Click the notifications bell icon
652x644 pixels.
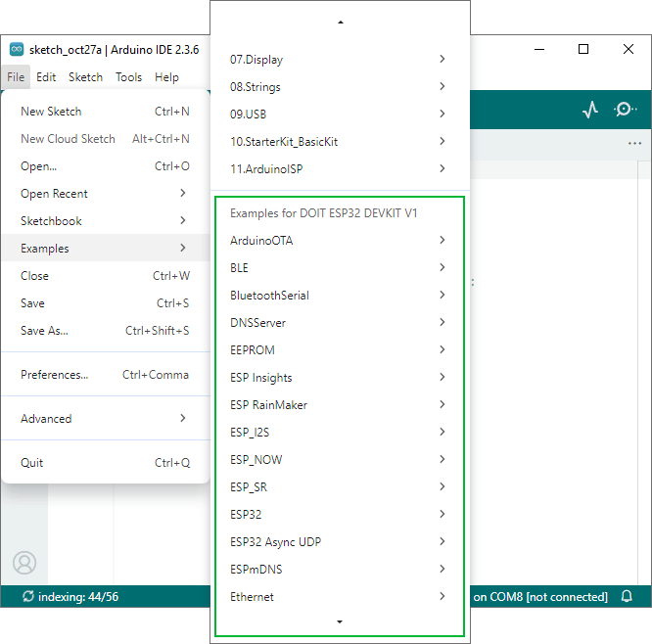point(627,596)
